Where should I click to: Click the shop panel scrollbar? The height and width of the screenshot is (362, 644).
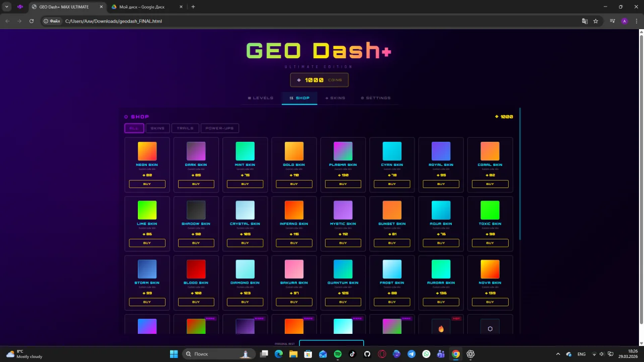click(x=520, y=173)
